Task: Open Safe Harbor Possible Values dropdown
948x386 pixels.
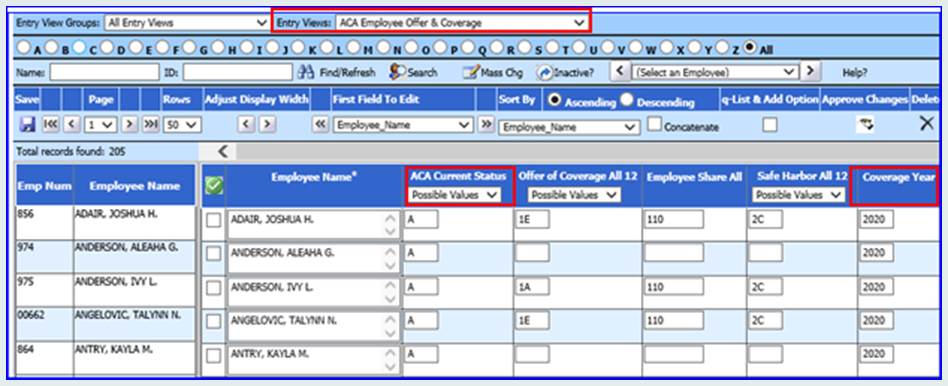Action: 798,195
